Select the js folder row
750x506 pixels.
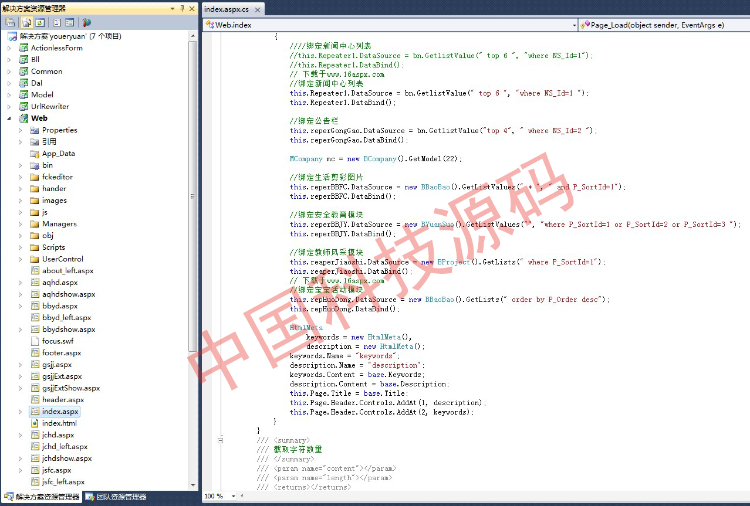click(x=44, y=212)
